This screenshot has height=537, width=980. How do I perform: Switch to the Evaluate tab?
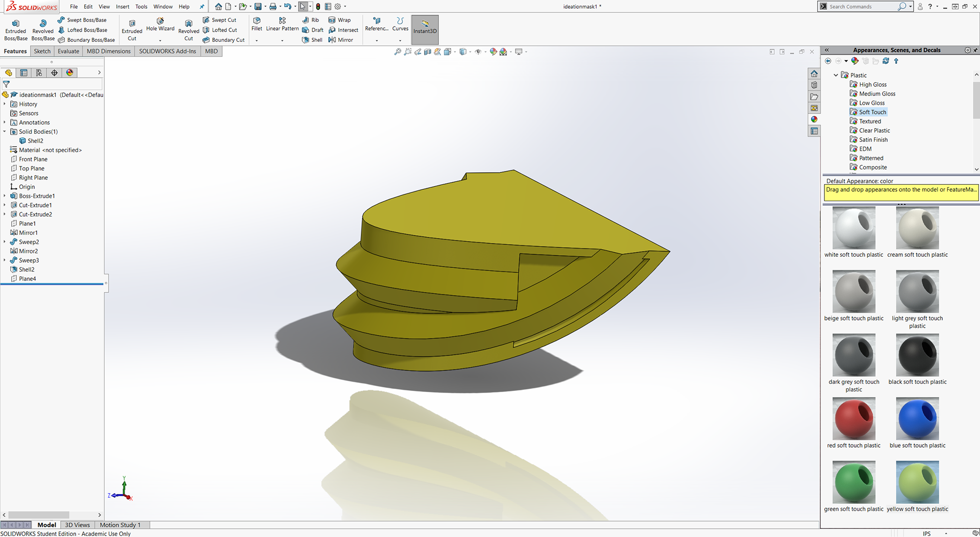click(x=68, y=51)
